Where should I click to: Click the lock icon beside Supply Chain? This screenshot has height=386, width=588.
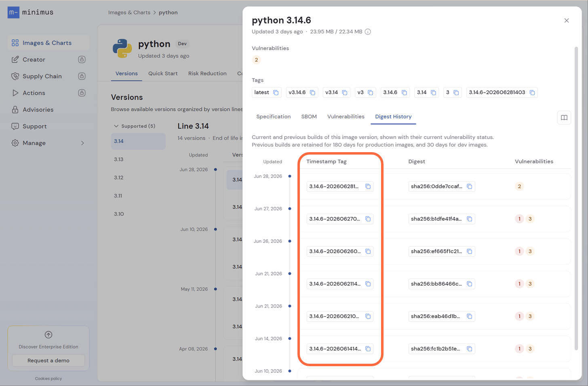point(82,76)
